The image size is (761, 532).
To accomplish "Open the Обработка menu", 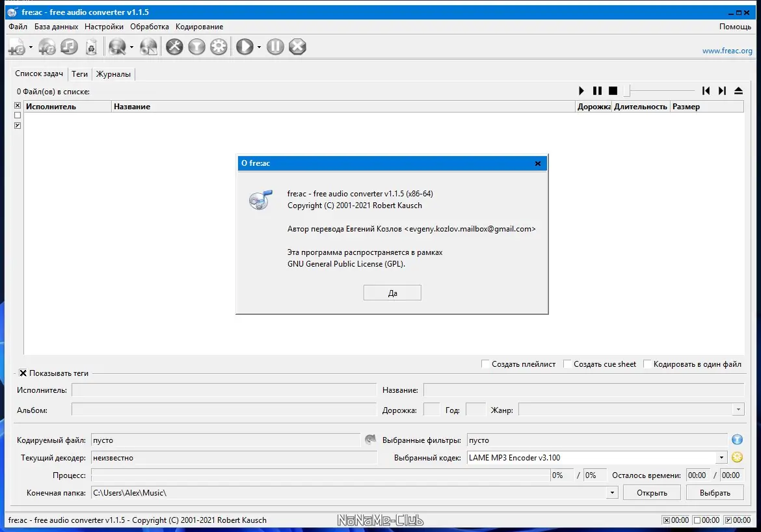I will pyautogui.click(x=150, y=27).
